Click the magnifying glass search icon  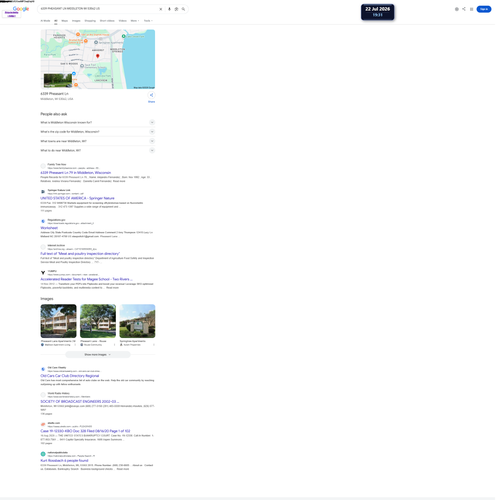(183, 9)
